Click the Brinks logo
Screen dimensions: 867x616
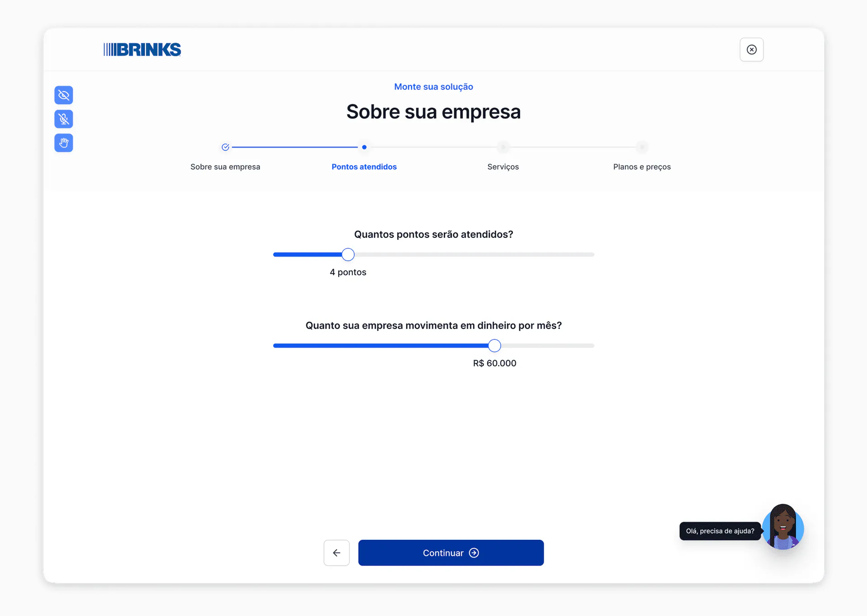[142, 50]
